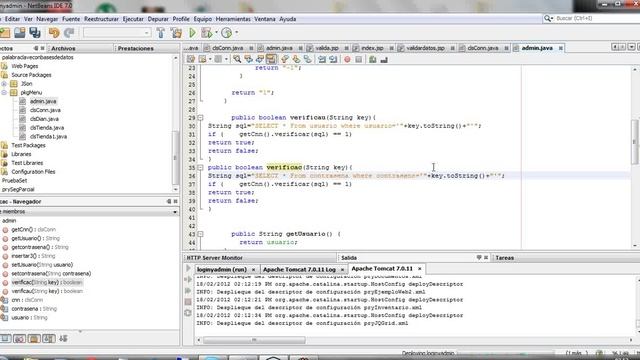Open configuration combo box in main toolbar
Image resolution: width=640 pixels, height=360 pixels.
click(x=117, y=33)
